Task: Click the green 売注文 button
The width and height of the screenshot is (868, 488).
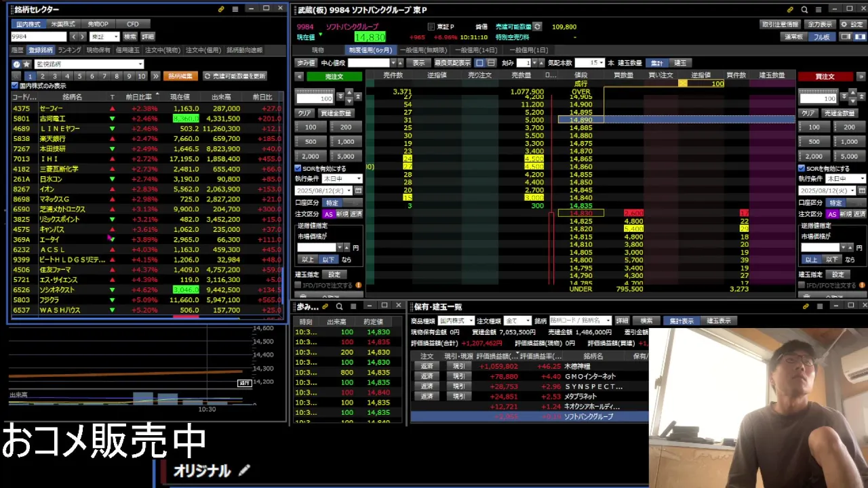Action: (x=334, y=77)
